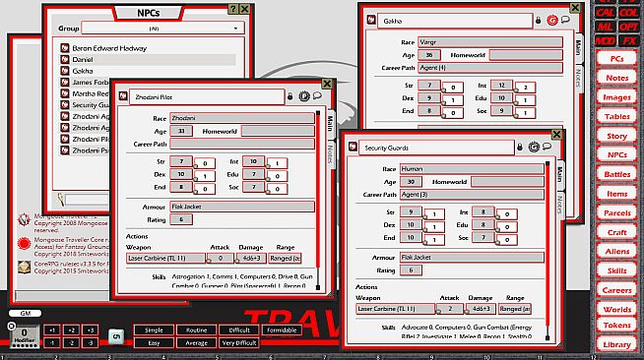The height and width of the screenshot is (360, 644).
Task: Toggle the -2 modifier button
Action: coord(71,342)
